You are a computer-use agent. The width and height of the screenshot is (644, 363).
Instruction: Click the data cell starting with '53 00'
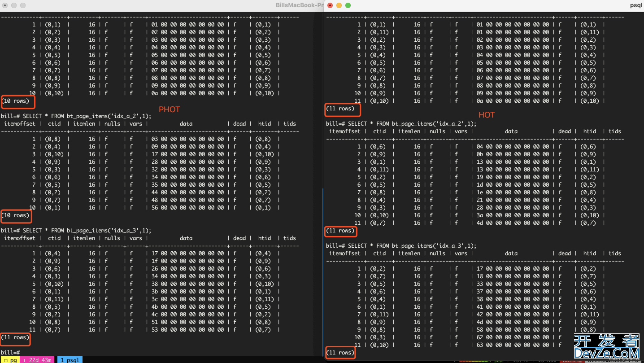point(187,330)
